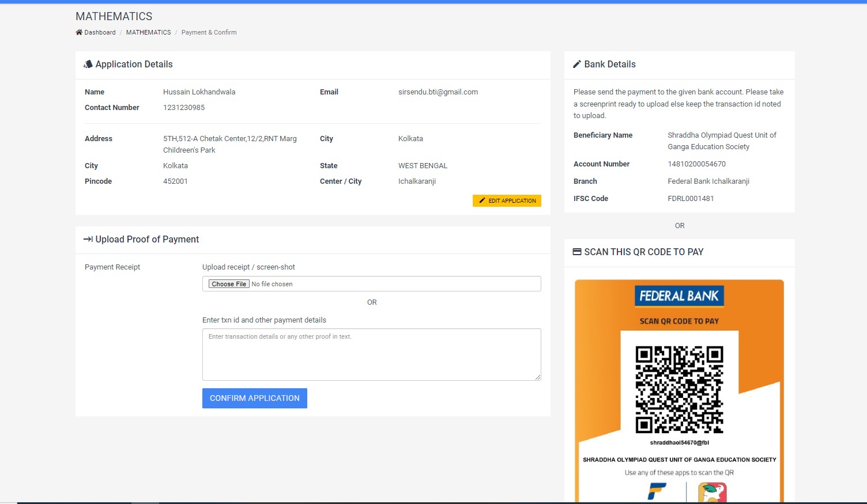This screenshot has width=867, height=504.
Task: Click 'Use any of these apps to scan' text
Action: click(679, 473)
